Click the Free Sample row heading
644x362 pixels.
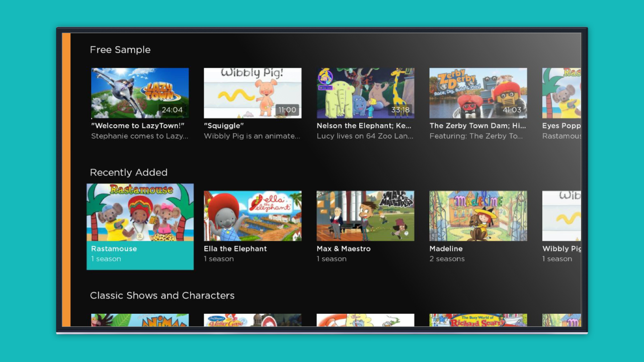coord(120,49)
